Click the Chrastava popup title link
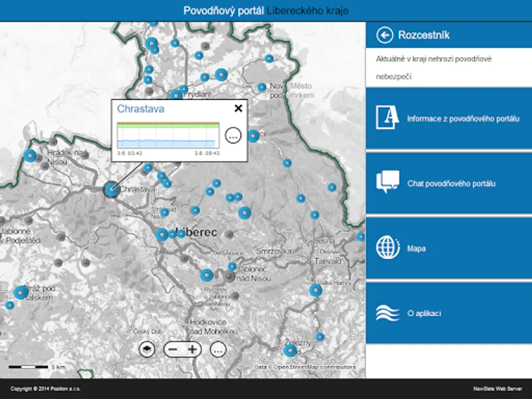 coord(141,109)
